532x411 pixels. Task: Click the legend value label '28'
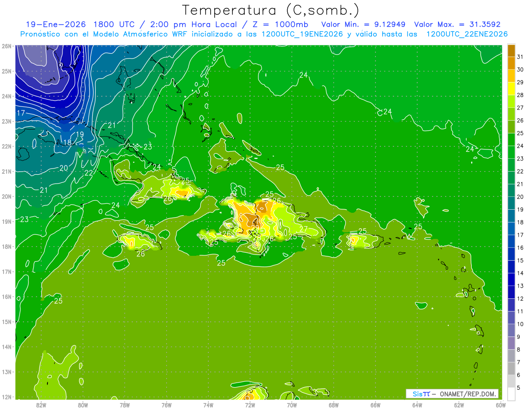pos(520,95)
